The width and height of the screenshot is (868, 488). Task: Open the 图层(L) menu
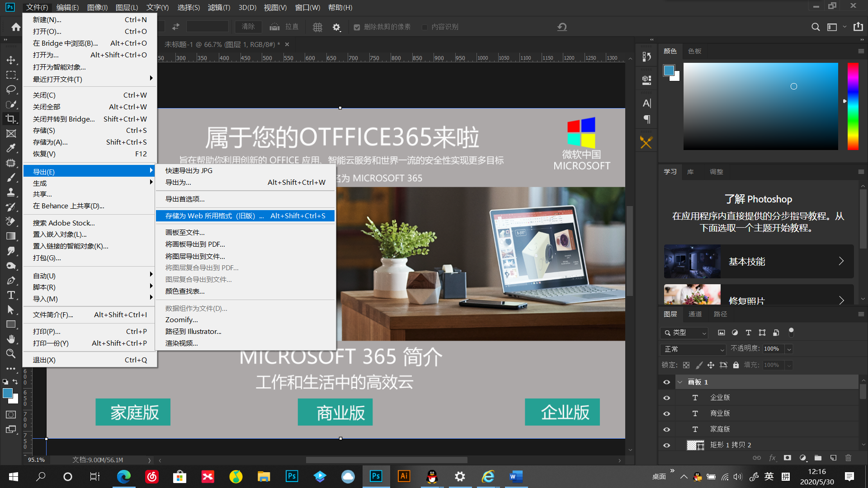click(127, 8)
